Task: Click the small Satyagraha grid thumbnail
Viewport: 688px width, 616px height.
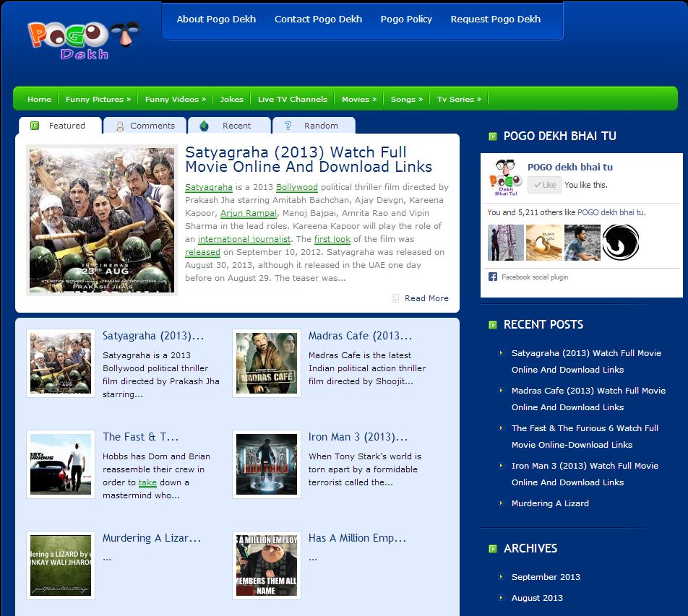Action: click(61, 363)
